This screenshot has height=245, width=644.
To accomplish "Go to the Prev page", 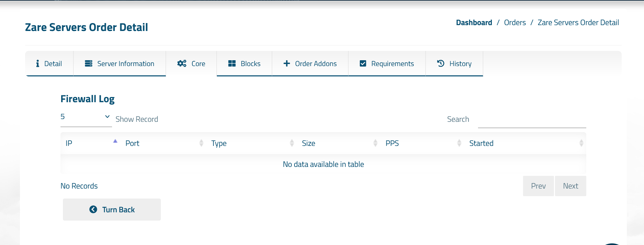I will [x=538, y=186].
